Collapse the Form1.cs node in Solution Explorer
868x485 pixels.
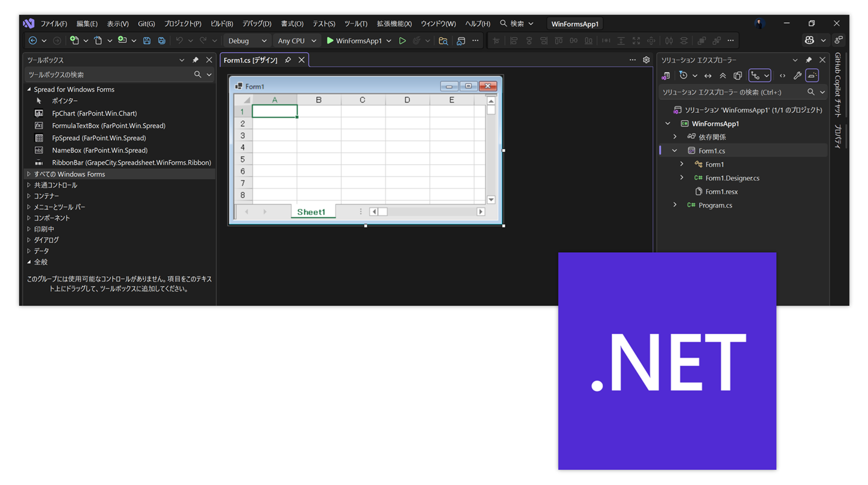point(675,151)
